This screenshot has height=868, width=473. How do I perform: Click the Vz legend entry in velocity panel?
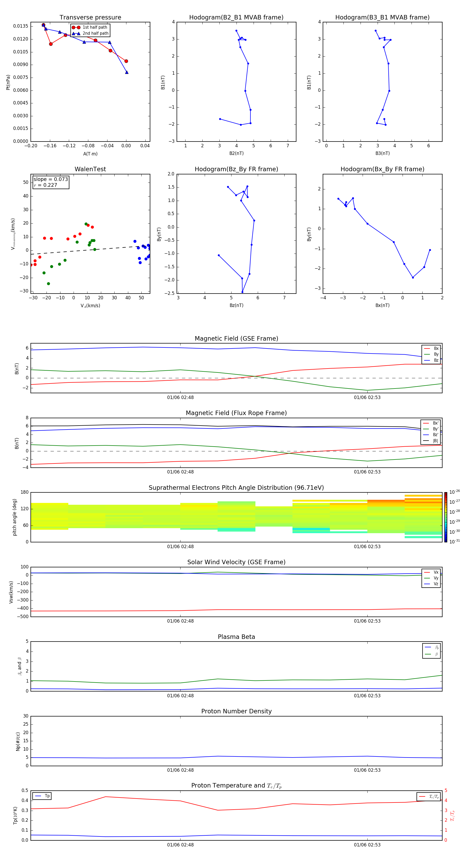point(431,584)
